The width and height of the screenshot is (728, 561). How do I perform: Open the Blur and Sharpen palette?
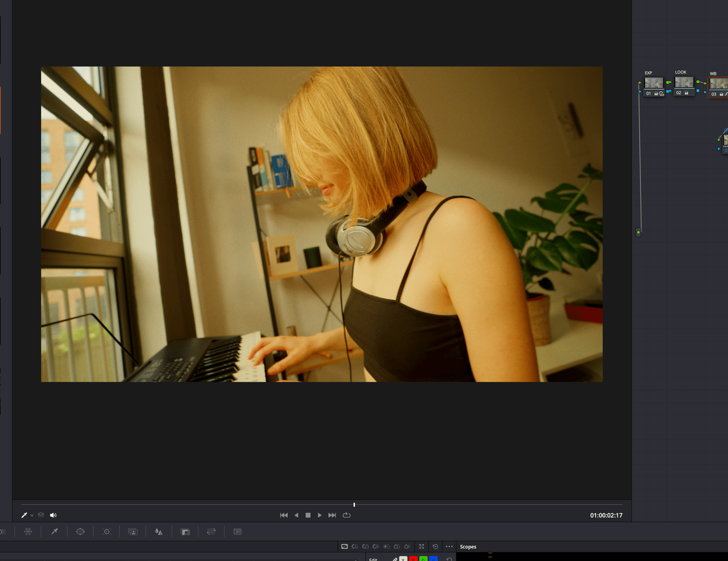click(x=159, y=531)
